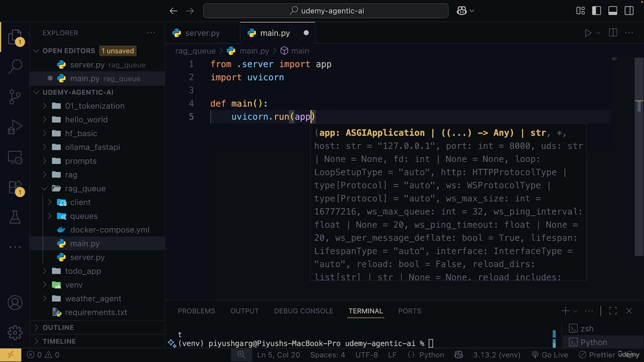
Task: Show additional views ellipsis in activity bar
Action: click(15, 247)
